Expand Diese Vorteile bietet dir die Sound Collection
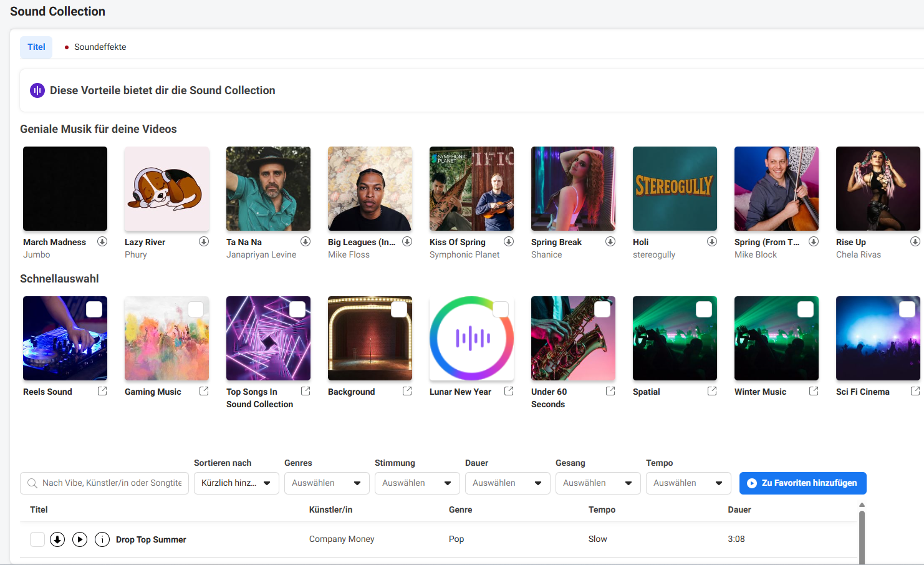Image resolution: width=924 pixels, height=565 pixels. [162, 90]
